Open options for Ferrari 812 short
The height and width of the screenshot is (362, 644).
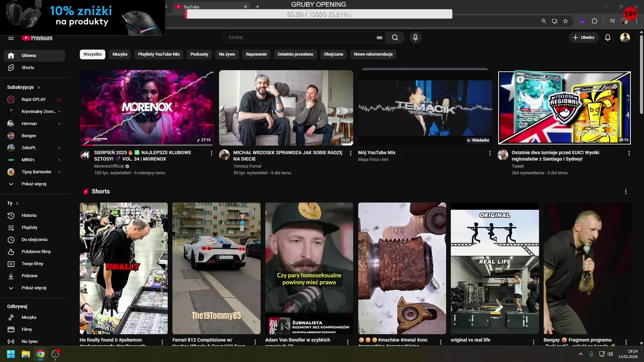[255, 342]
